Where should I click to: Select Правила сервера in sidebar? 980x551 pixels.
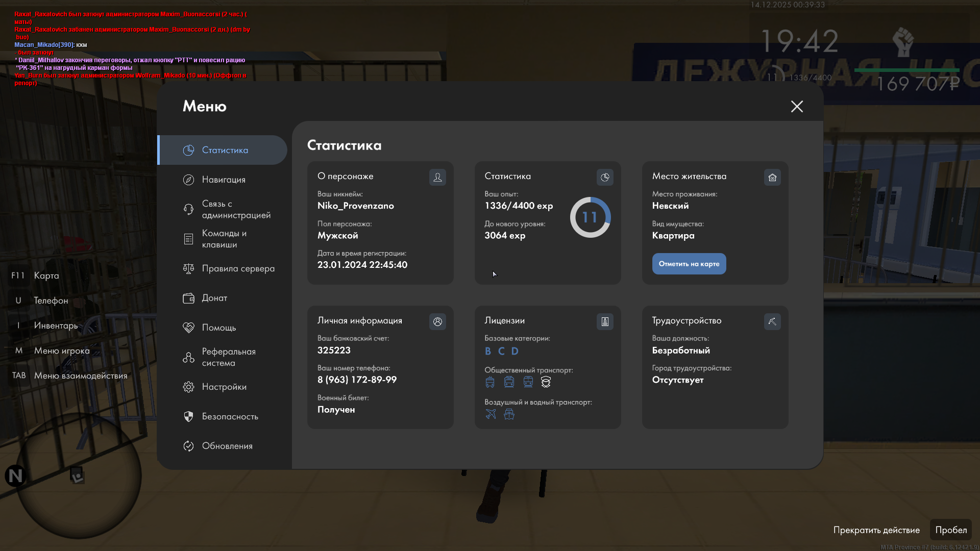[238, 268]
